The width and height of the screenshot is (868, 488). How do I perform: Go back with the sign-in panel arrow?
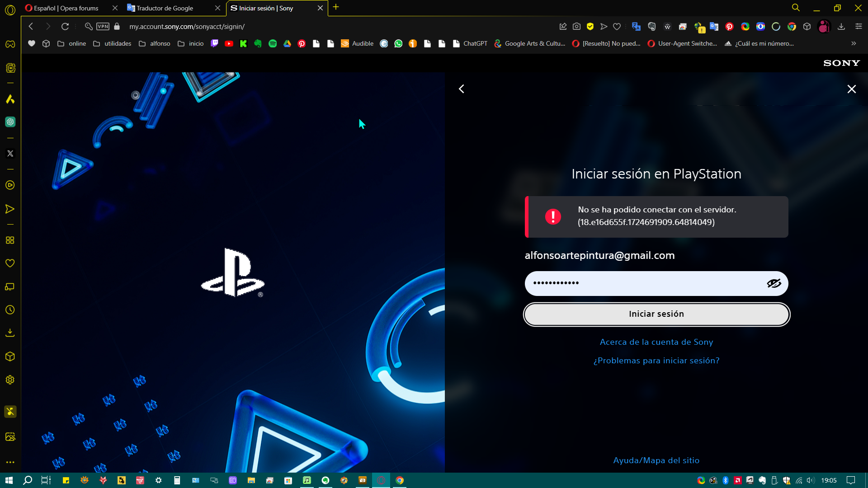coord(462,89)
